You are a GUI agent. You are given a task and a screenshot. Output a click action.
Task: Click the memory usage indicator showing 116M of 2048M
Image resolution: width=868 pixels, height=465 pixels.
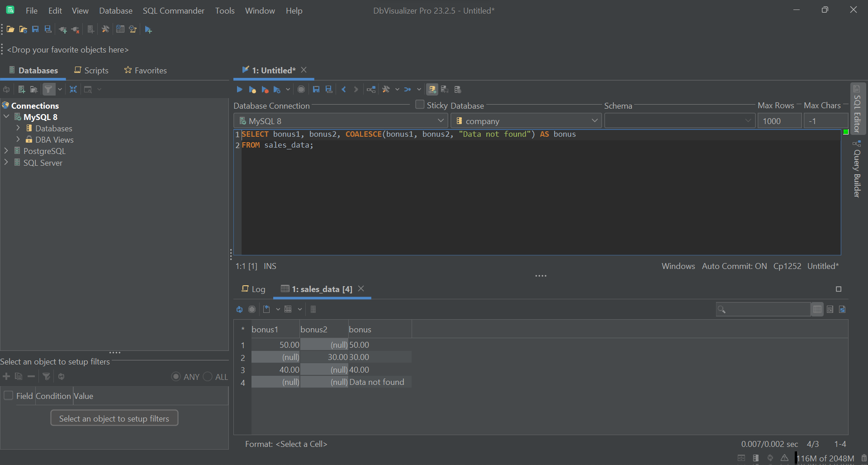point(825,458)
